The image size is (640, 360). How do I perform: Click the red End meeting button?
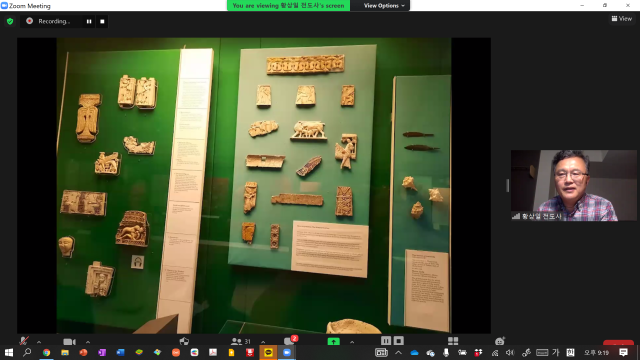pyautogui.click(x=618, y=342)
